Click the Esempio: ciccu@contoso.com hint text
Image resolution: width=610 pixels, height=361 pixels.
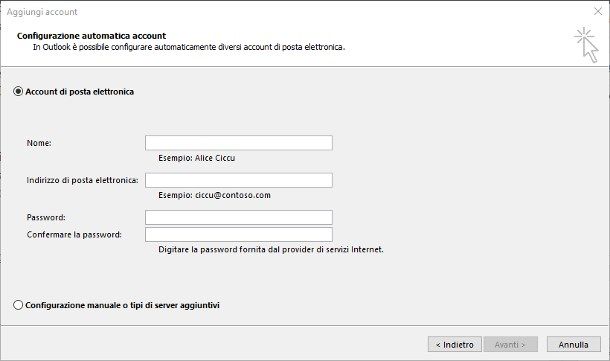click(x=214, y=195)
